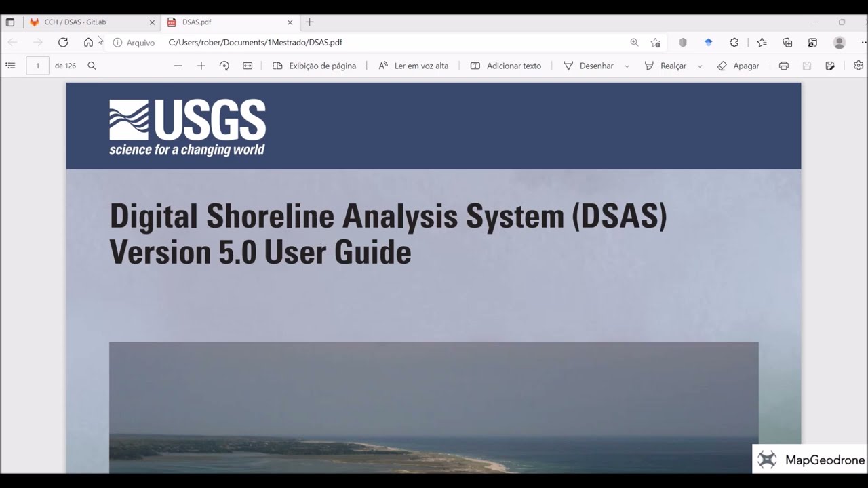Screen dimensions: 868x488
Task: Open the user profile menu
Action: 840,42
